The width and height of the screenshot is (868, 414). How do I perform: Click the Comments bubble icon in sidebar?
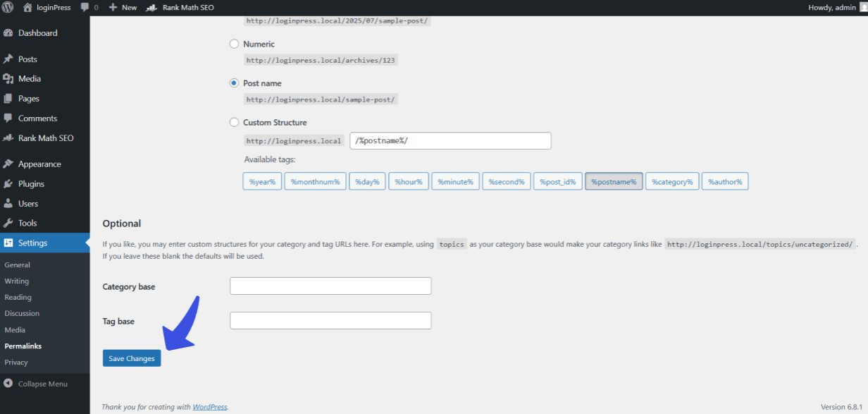point(8,118)
